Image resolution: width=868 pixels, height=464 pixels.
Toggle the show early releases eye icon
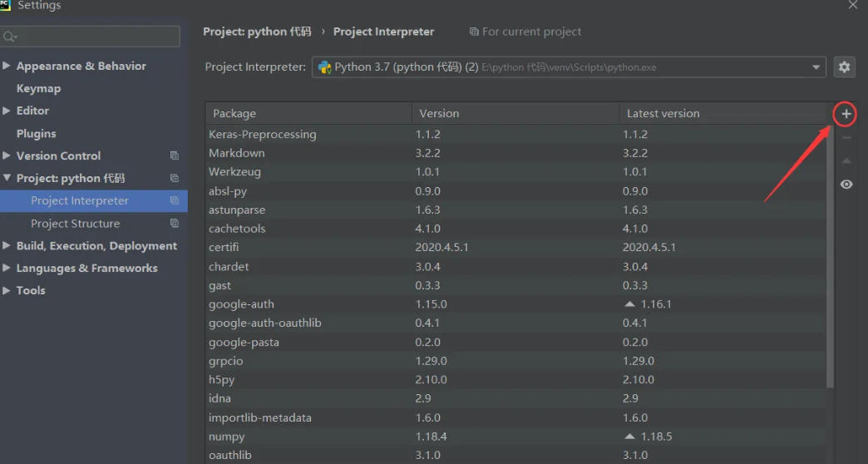[846, 185]
